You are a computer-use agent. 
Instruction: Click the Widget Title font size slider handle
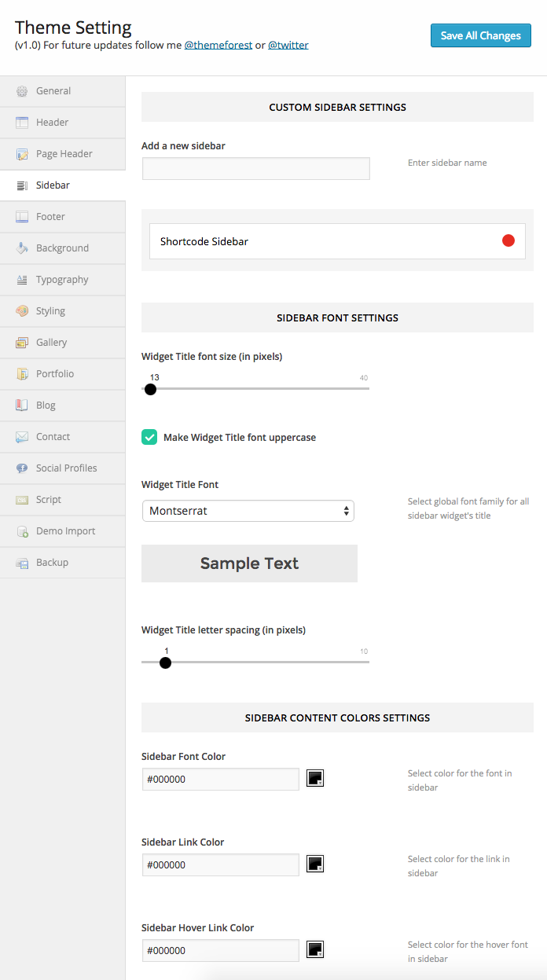point(150,388)
